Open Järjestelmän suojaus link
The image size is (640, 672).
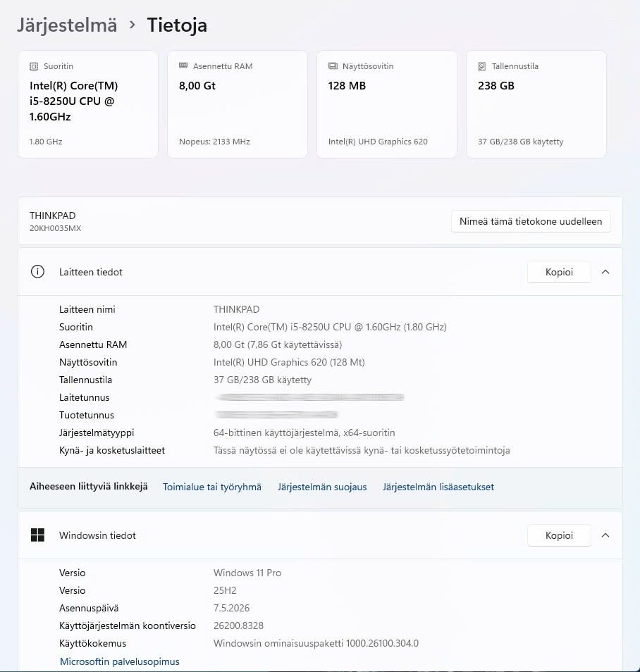[x=321, y=487]
